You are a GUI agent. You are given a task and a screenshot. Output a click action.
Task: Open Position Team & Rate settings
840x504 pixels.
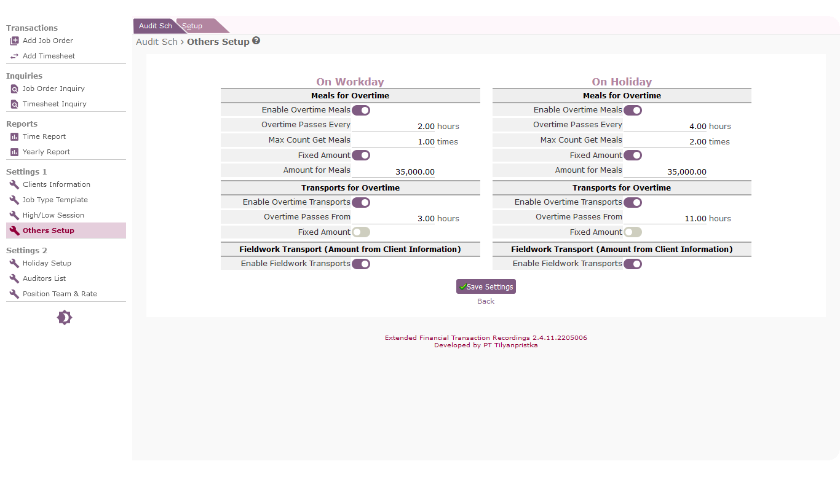pyautogui.click(x=60, y=294)
